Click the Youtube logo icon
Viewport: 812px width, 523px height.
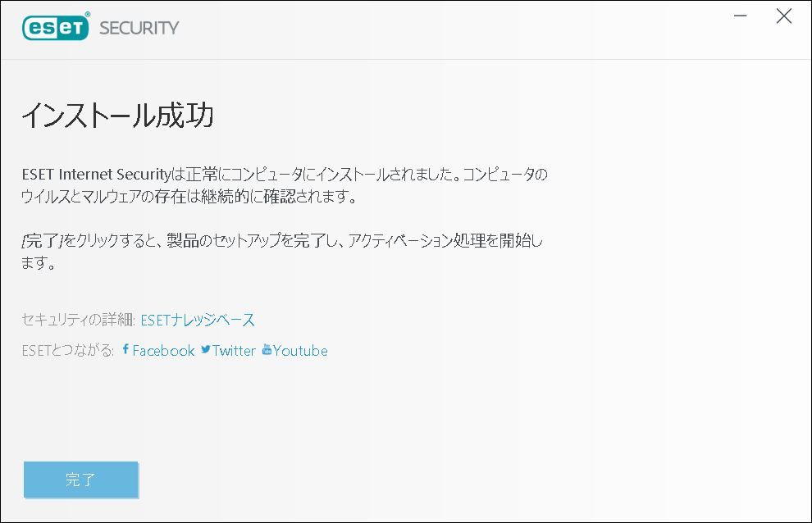click(267, 349)
